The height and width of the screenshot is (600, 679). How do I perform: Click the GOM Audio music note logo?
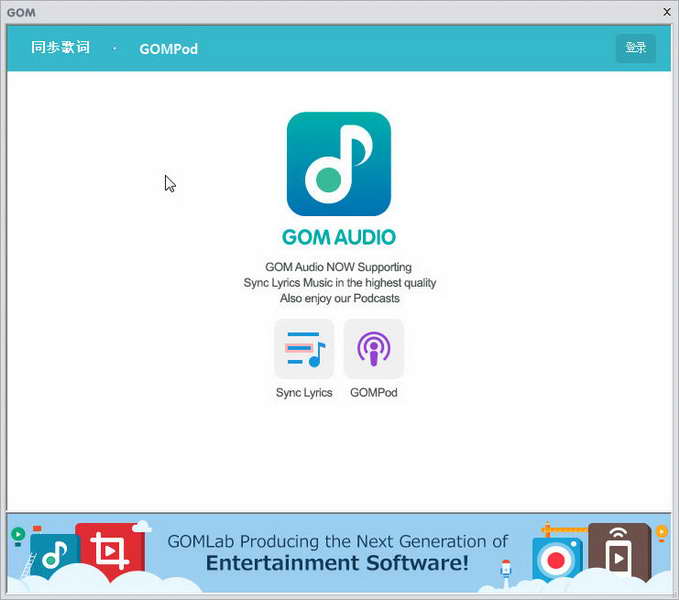339,164
